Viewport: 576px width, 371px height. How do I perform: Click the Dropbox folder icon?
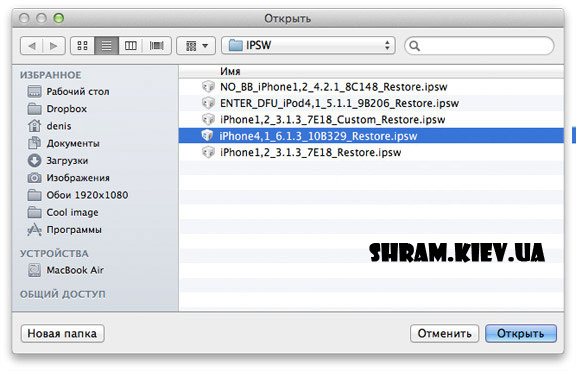click(x=35, y=109)
